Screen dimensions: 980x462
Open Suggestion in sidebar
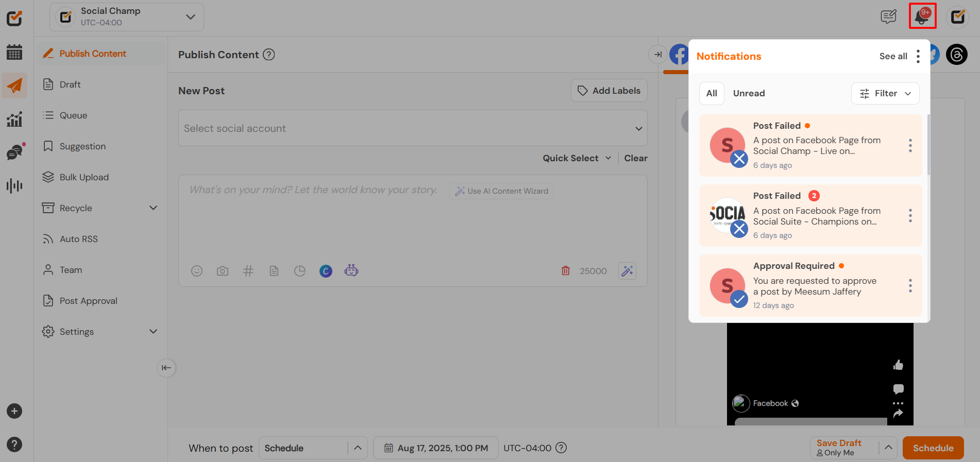point(101,146)
